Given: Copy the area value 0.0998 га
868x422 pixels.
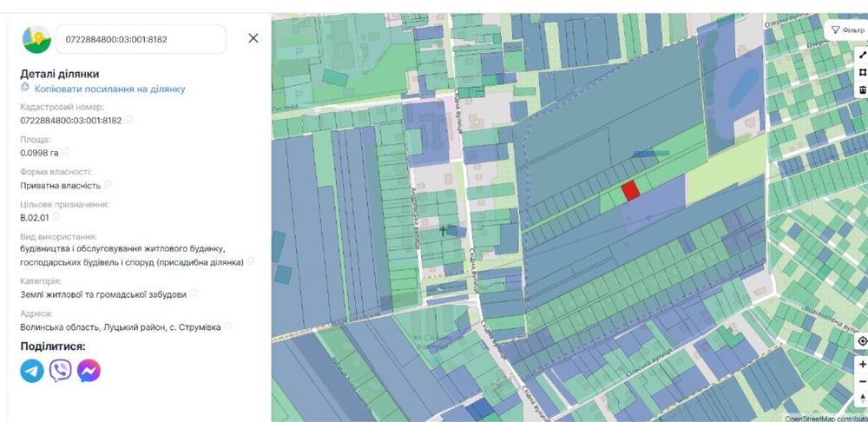Looking at the screenshot, I should [x=65, y=152].
